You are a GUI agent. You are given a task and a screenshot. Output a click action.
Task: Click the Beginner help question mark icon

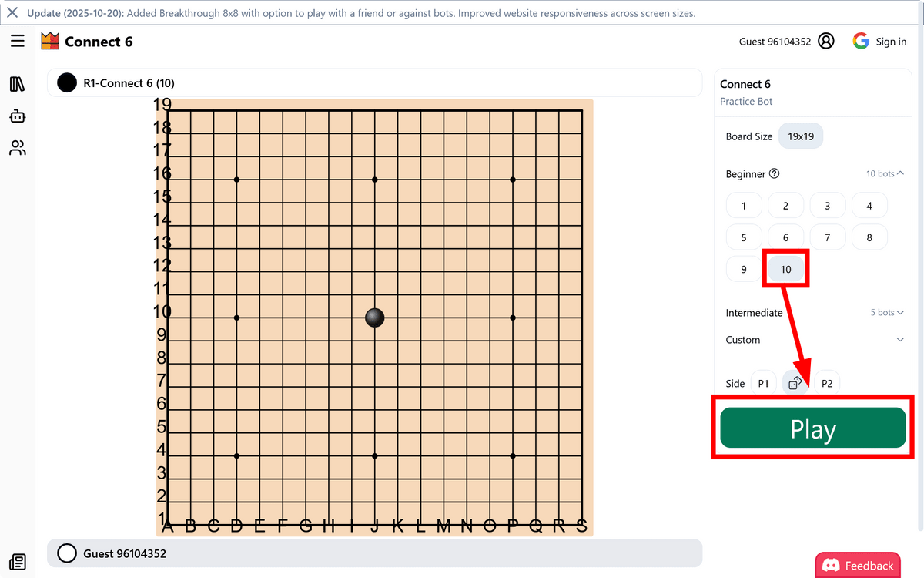pos(775,174)
